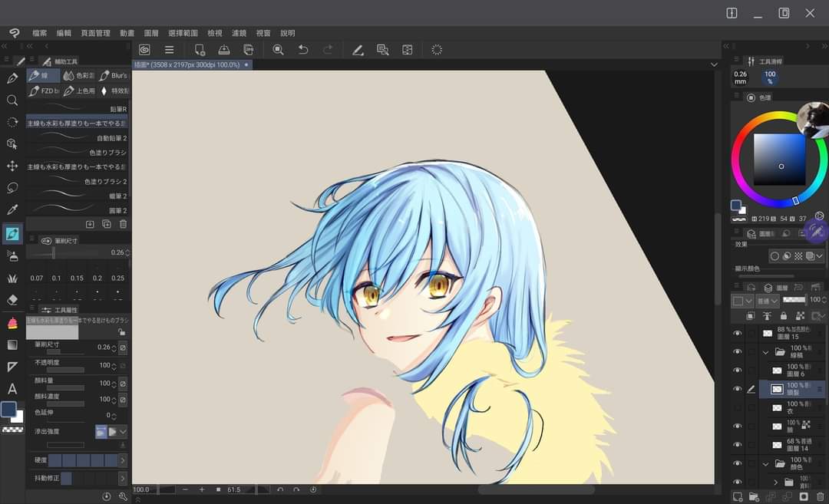Viewport: 829px width, 504px height.
Task: Select the Pen tool in the toolbar
Action: click(x=12, y=79)
